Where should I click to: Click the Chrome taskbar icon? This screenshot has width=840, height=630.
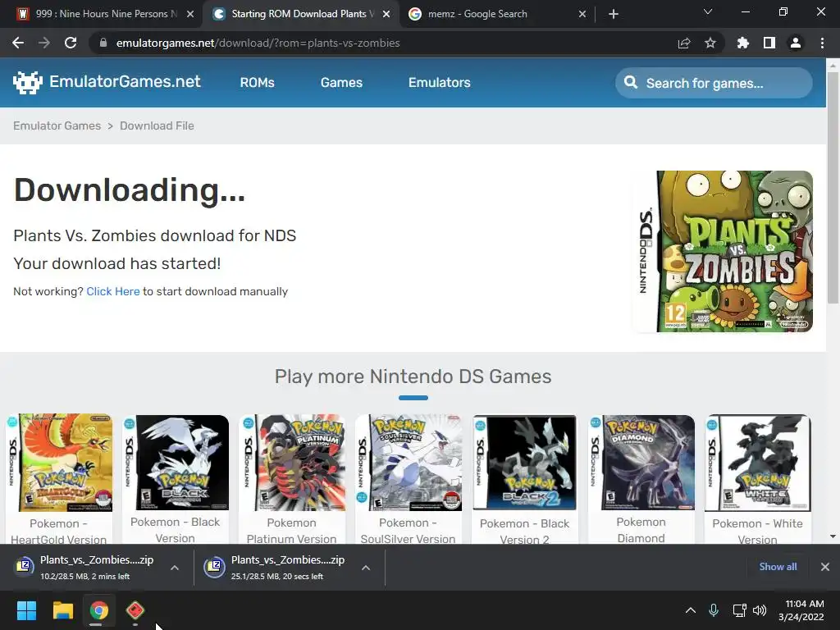[x=98, y=610]
